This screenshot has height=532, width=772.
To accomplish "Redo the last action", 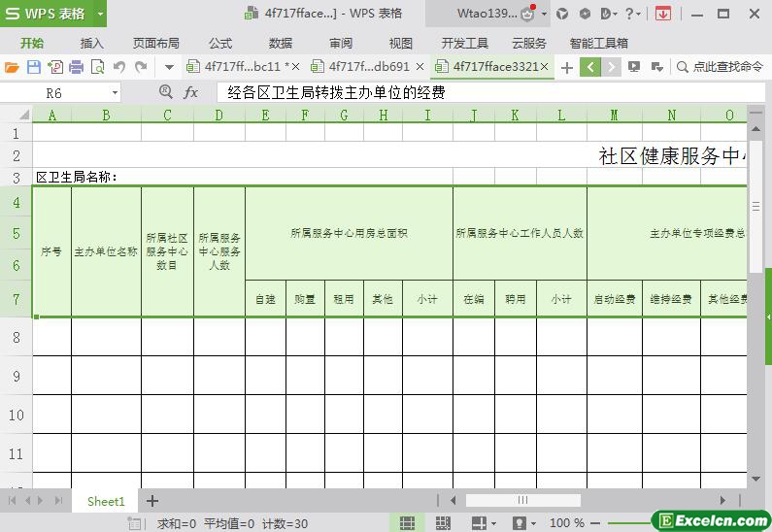I will pyautogui.click(x=142, y=67).
